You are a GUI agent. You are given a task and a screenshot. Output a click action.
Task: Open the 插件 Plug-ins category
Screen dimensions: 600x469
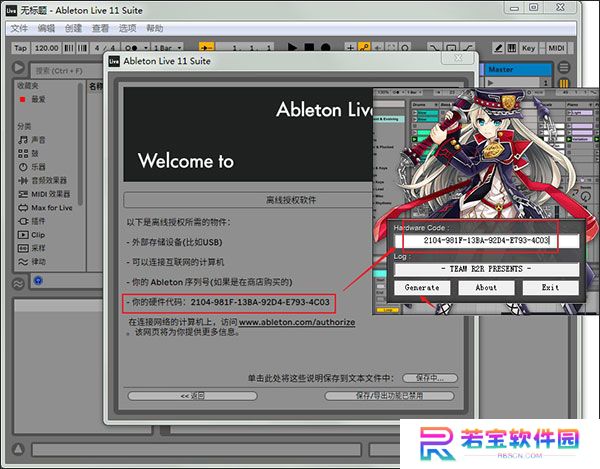coord(32,221)
